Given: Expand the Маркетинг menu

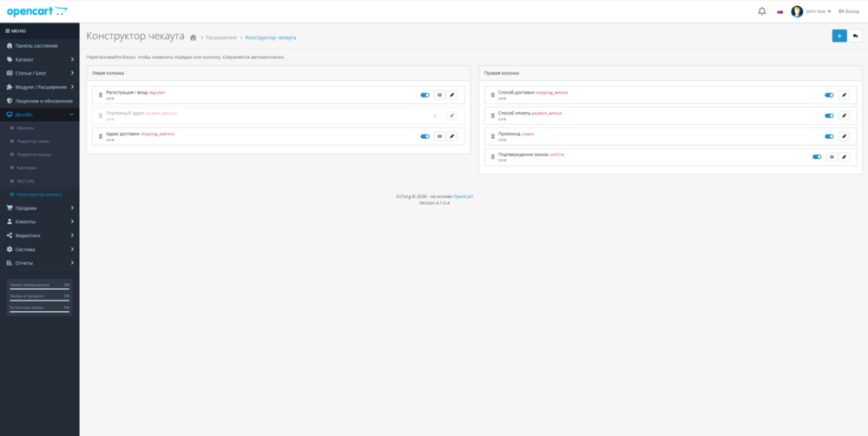Looking at the screenshot, I should click(40, 235).
